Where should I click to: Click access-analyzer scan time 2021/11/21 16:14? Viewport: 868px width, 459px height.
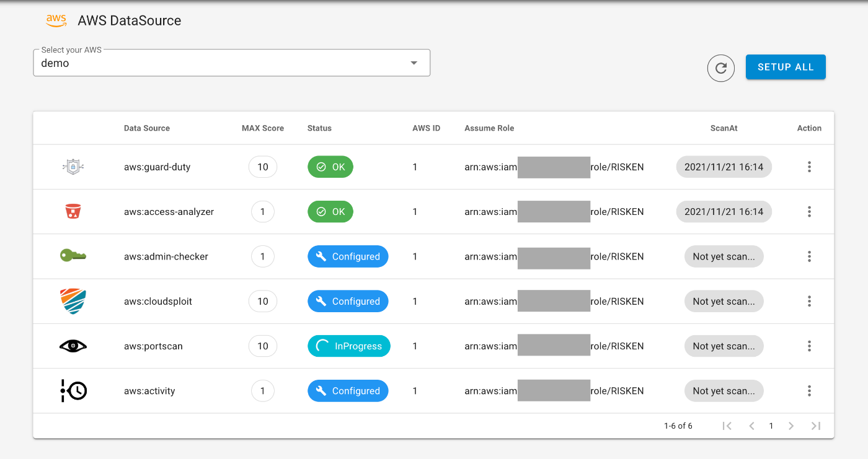click(x=724, y=212)
